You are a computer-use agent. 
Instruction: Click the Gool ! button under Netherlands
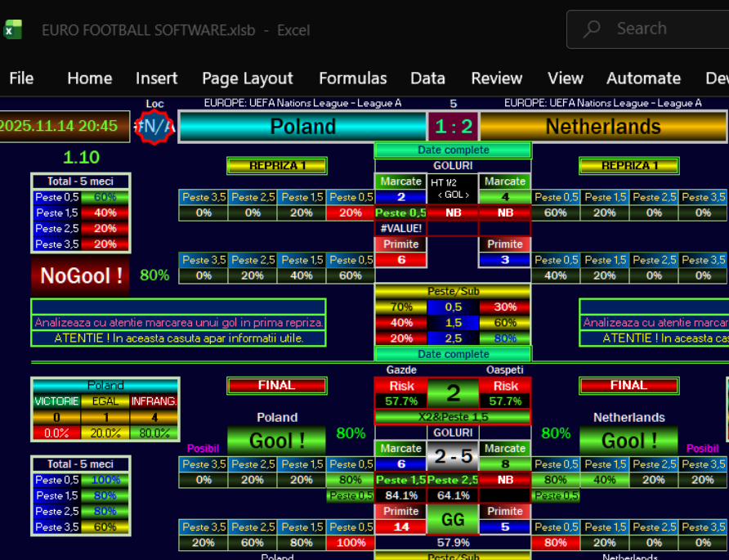(x=628, y=441)
